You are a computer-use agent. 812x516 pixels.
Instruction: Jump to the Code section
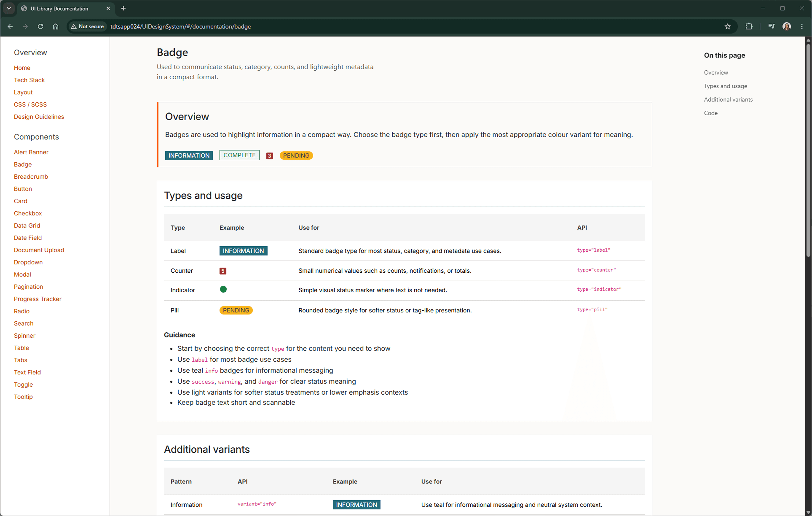tap(710, 113)
